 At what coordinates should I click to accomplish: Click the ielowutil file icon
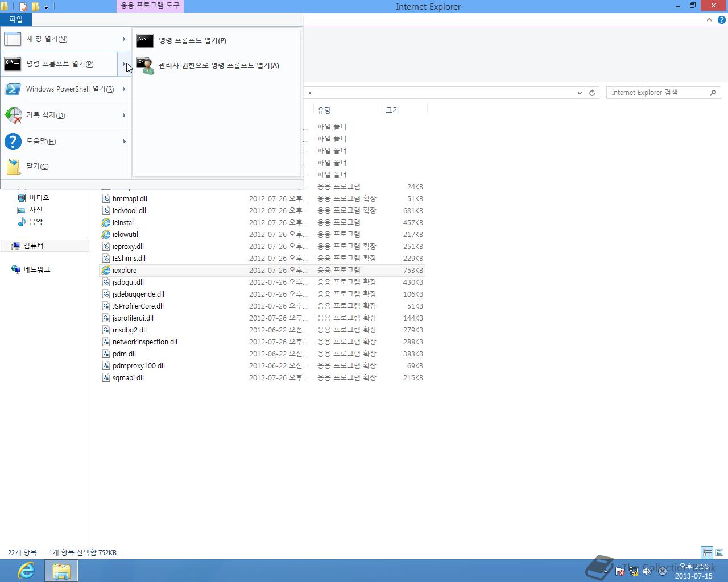(106, 235)
